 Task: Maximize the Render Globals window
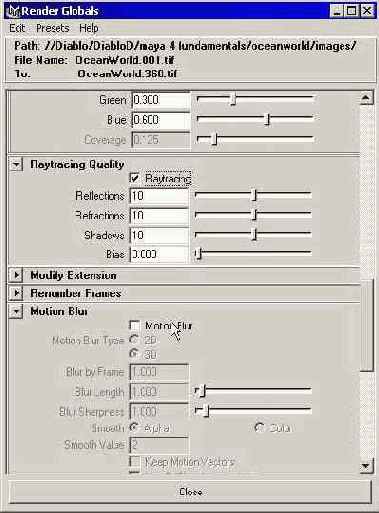pyautogui.click(x=352, y=11)
